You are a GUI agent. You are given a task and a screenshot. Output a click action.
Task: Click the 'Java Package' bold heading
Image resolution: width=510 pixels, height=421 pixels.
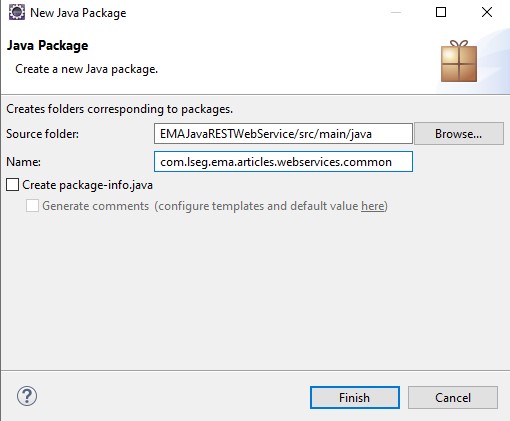tap(47, 46)
